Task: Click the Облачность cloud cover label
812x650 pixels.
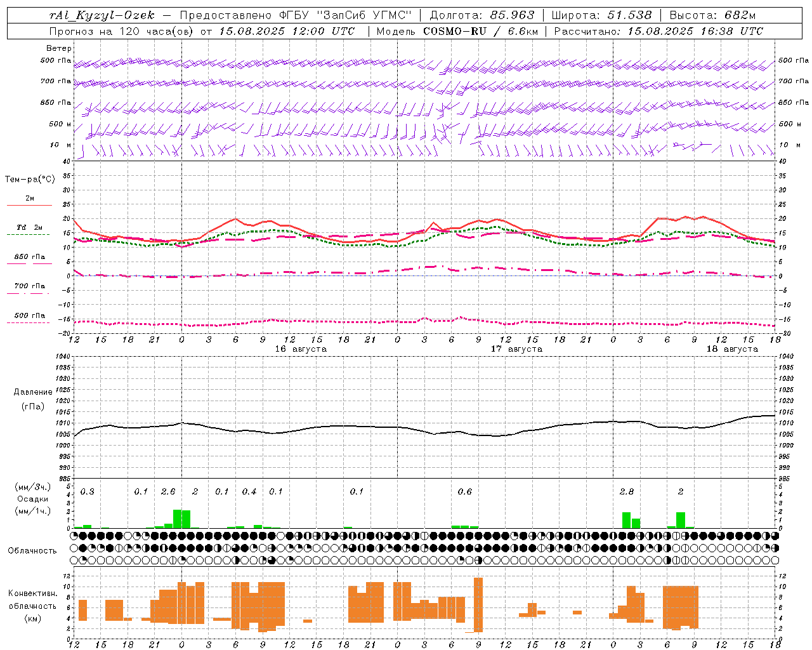Action: click(32, 551)
